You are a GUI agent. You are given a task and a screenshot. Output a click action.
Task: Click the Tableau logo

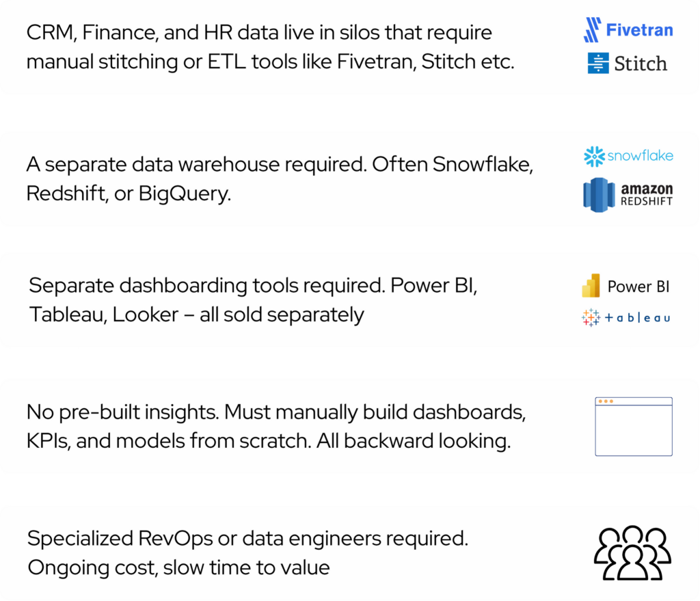point(626,317)
